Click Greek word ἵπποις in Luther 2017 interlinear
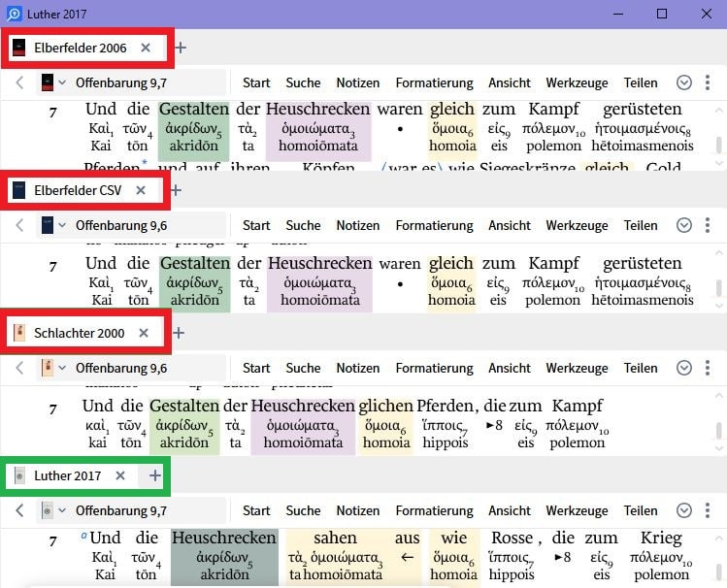The width and height of the screenshot is (727, 588). [x=511, y=557]
